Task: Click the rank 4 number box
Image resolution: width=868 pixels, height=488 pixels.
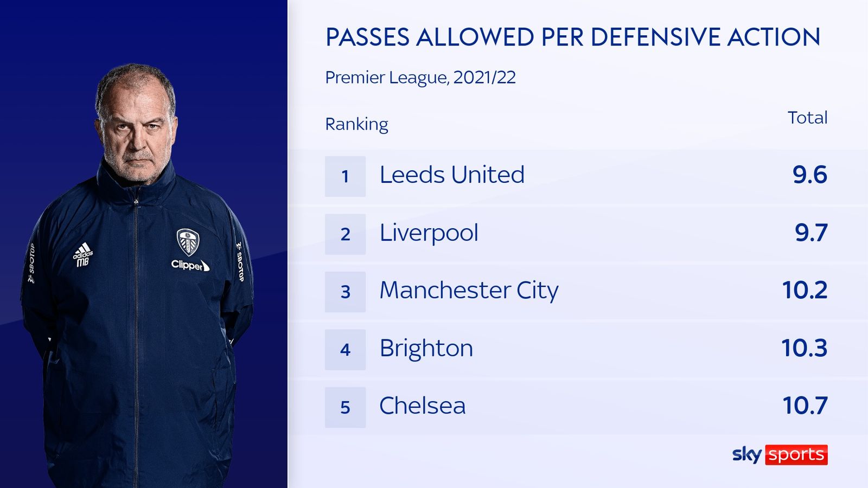Action: point(345,350)
